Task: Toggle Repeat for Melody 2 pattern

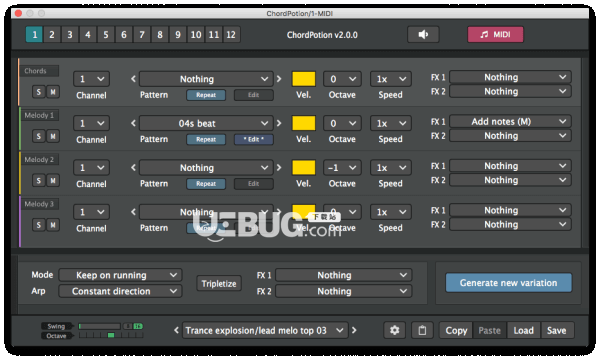Action: click(x=206, y=184)
